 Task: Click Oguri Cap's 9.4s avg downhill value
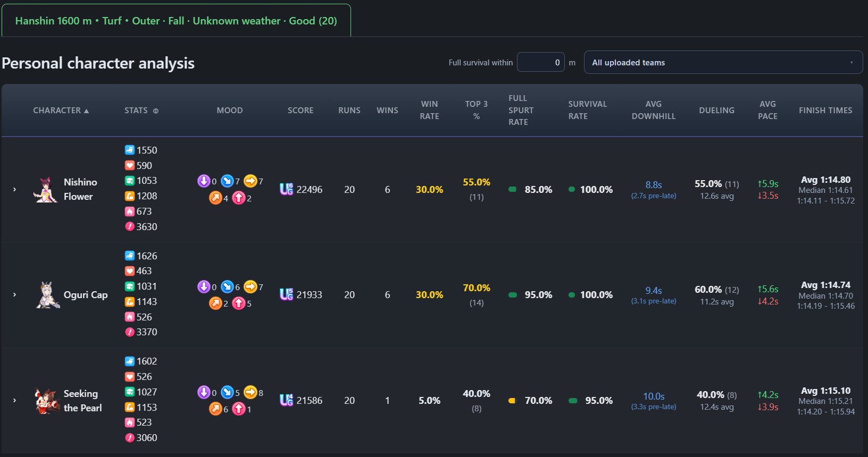(654, 290)
